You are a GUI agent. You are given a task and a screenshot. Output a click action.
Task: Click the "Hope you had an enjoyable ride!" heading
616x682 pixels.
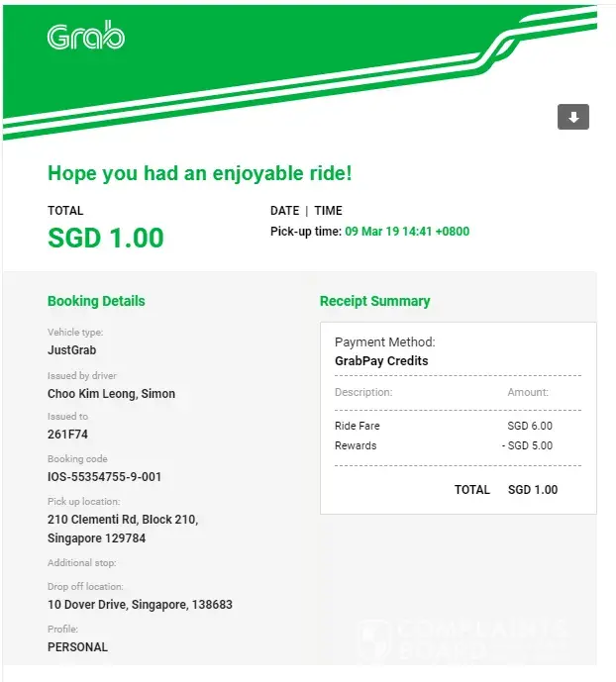click(199, 173)
